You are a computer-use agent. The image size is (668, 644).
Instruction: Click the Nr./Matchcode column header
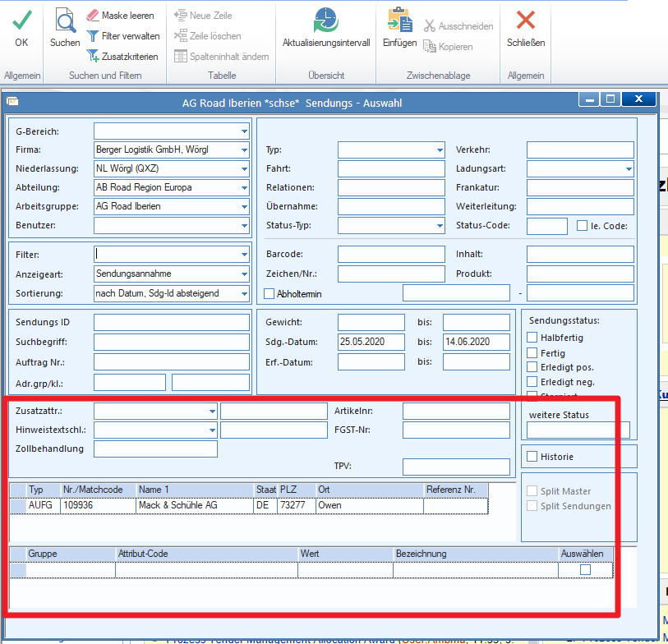coord(98,490)
